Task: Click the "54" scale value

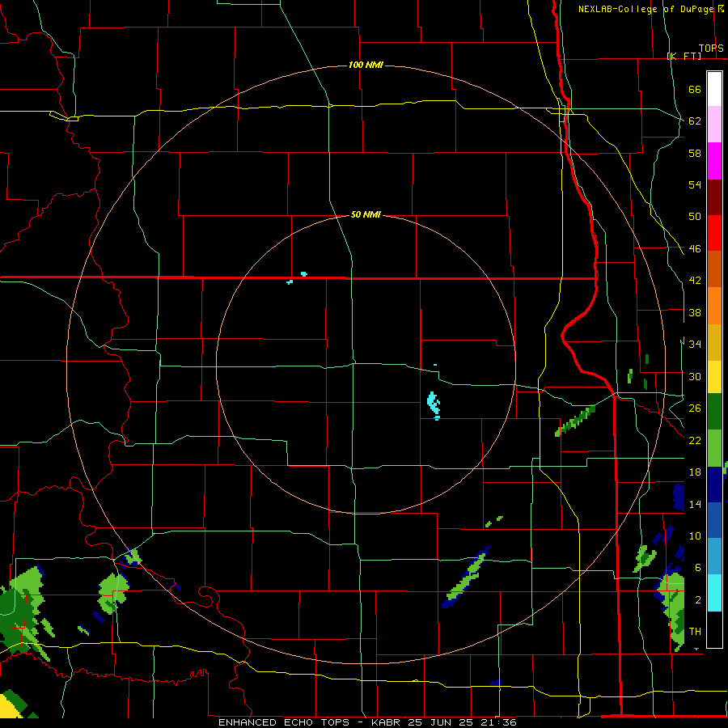Action: (x=695, y=184)
